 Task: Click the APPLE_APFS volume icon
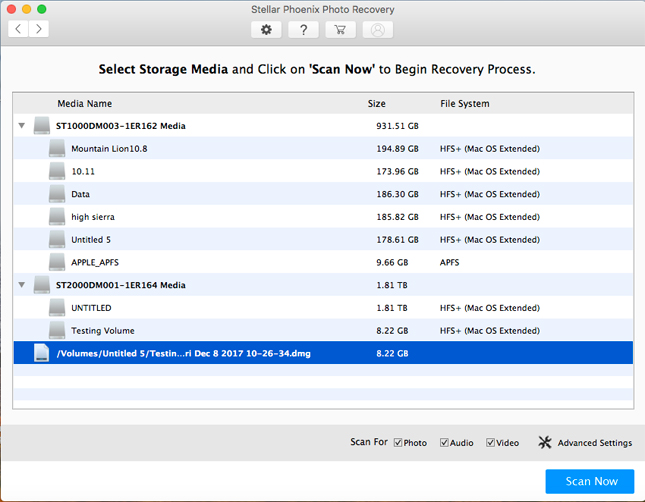57,262
